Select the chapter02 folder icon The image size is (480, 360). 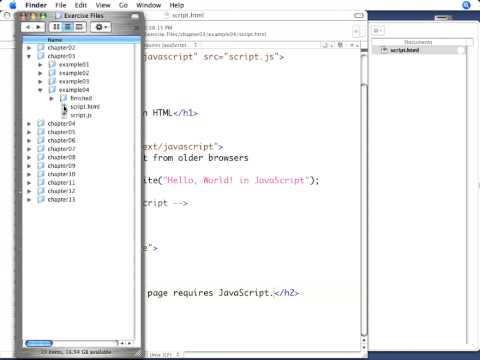coord(41,48)
